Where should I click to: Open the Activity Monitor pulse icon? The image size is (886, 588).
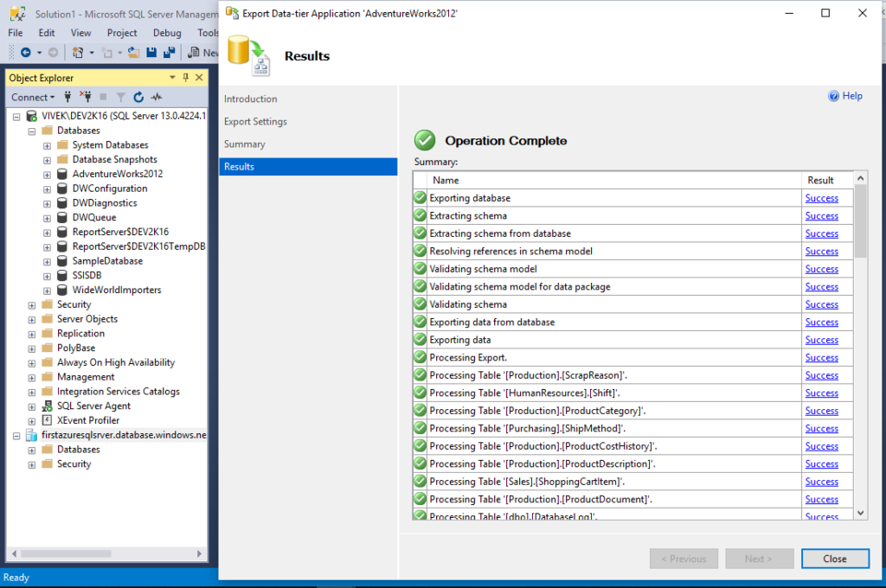coord(157,97)
